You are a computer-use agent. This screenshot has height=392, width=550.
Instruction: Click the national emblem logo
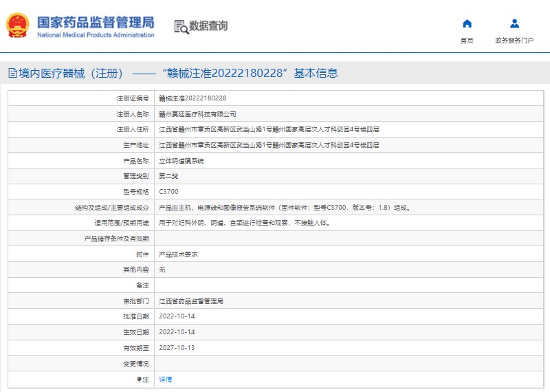(17, 25)
